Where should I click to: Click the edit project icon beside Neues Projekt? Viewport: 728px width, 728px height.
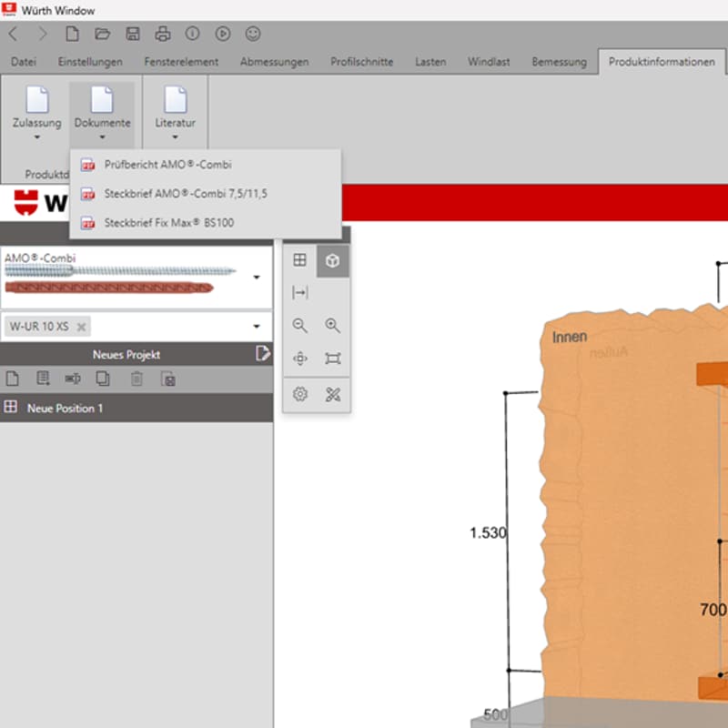(262, 354)
